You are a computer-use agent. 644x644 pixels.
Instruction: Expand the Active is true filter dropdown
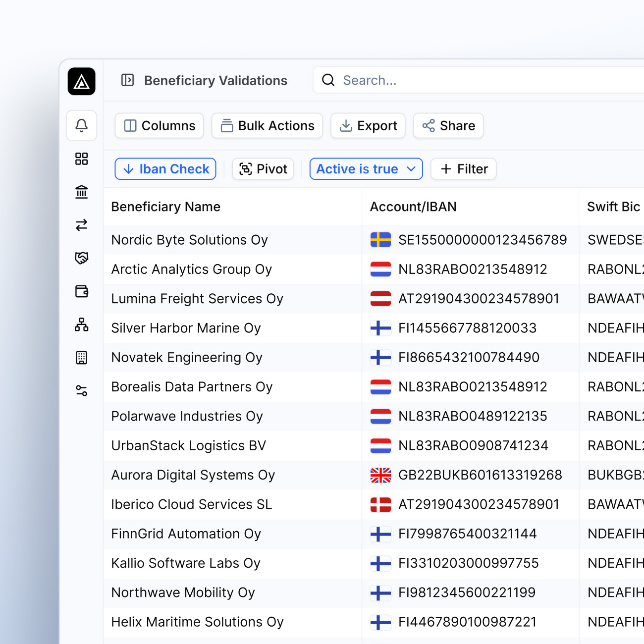click(366, 169)
